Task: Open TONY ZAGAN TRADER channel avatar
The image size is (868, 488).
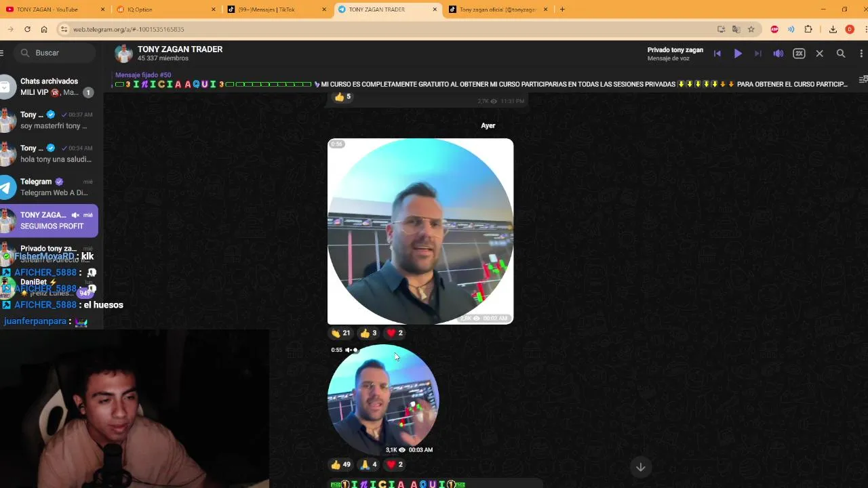Action: click(123, 54)
